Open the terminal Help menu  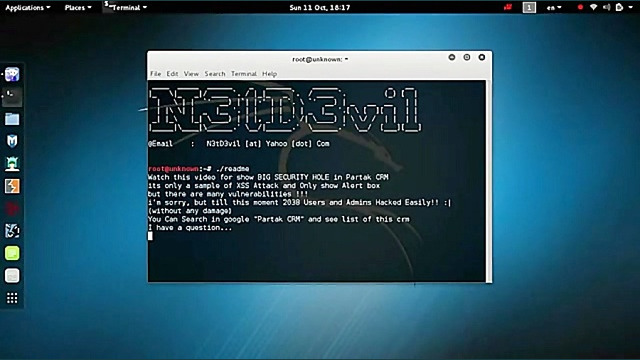[269, 73]
